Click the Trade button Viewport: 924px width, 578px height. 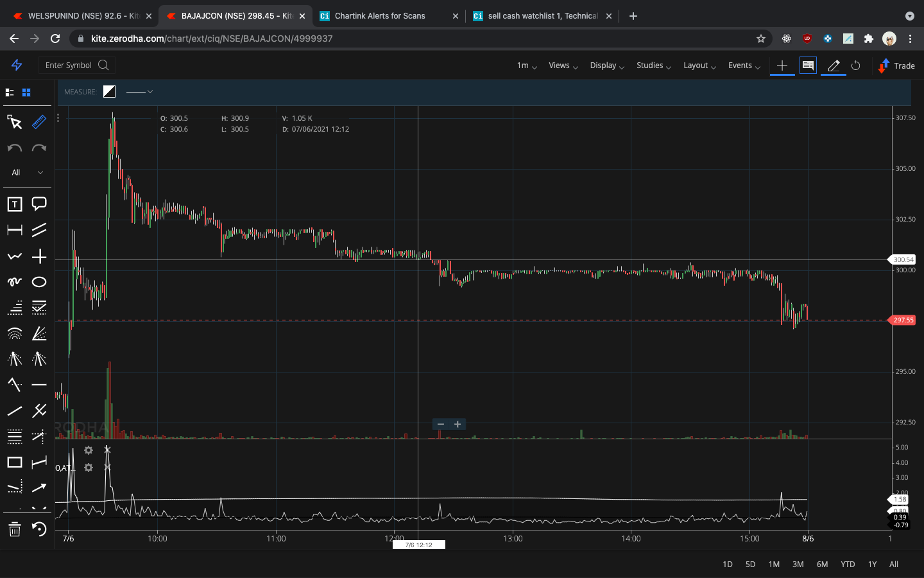click(896, 66)
